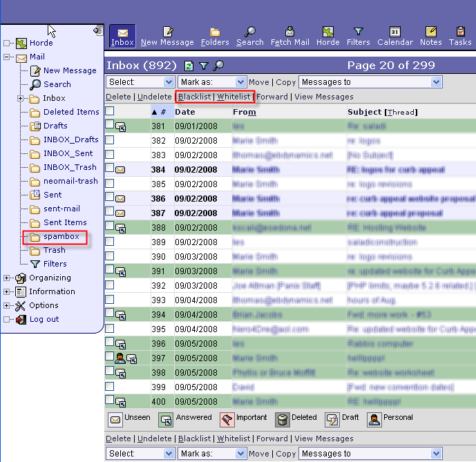Collapse the sidebar with the top arrow icon
Image resolution: width=476 pixels, height=462 pixels.
pos(97,30)
